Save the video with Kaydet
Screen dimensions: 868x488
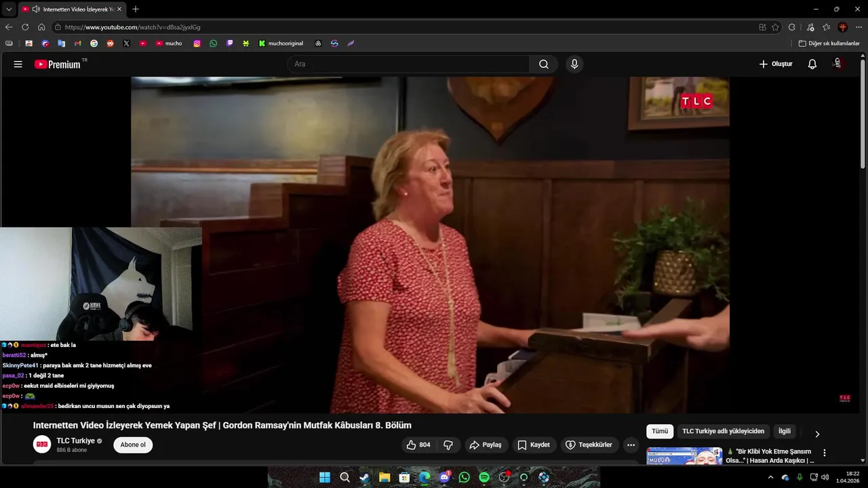[x=534, y=445]
